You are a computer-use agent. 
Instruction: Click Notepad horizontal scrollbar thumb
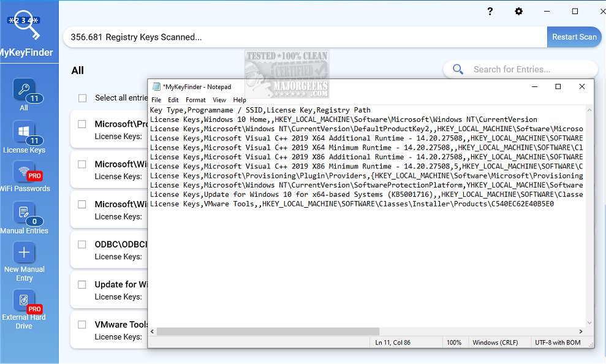click(x=268, y=332)
